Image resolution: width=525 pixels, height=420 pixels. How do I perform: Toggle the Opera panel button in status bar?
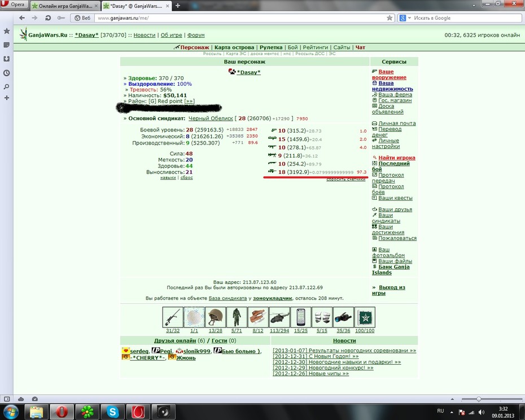coord(7,399)
